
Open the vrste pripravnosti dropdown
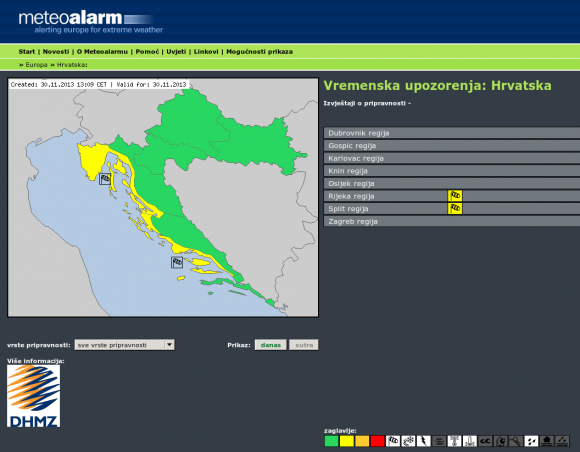[124, 345]
